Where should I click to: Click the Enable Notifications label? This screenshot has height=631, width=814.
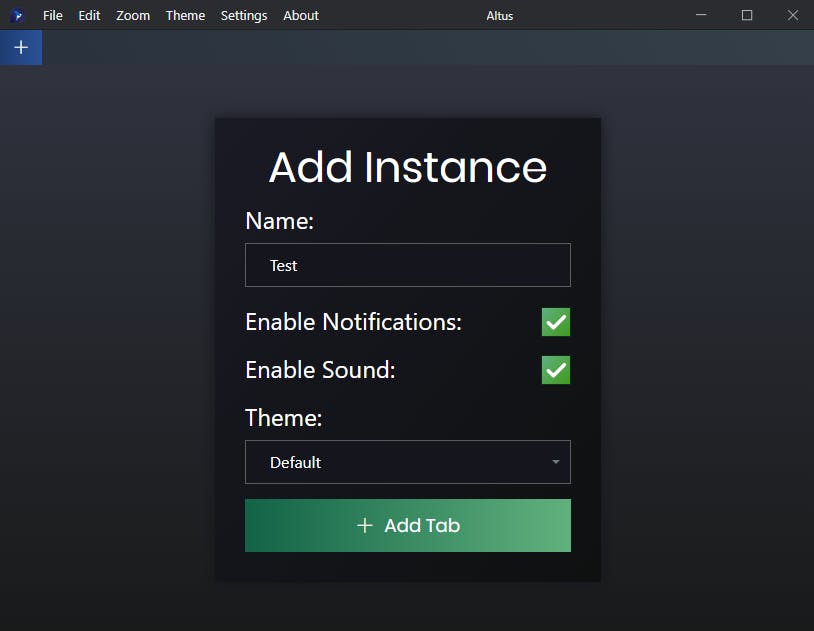(354, 322)
